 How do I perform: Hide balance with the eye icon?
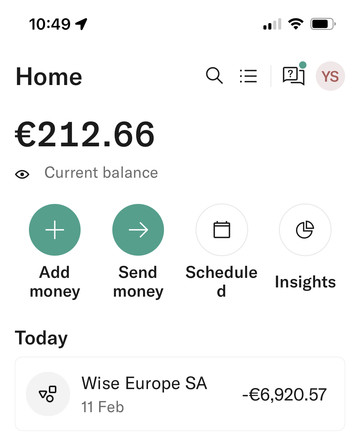(x=22, y=174)
